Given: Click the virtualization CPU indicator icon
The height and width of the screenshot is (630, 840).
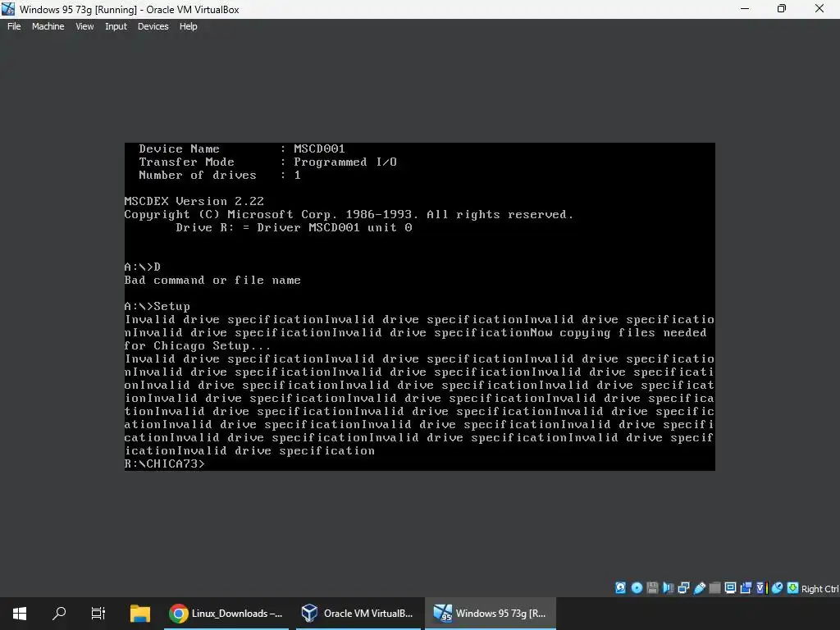Looking at the screenshot, I should [762, 587].
